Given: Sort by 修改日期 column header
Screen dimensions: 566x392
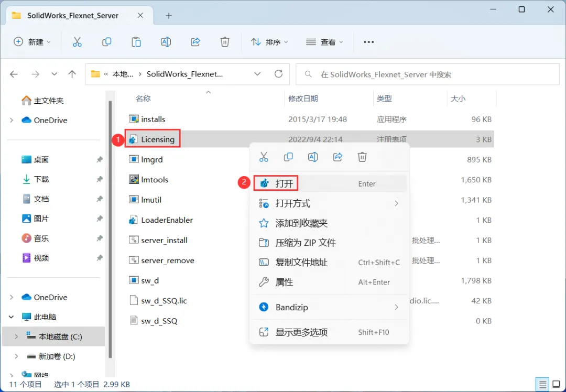Looking at the screenshot, I should click(303, 99).
